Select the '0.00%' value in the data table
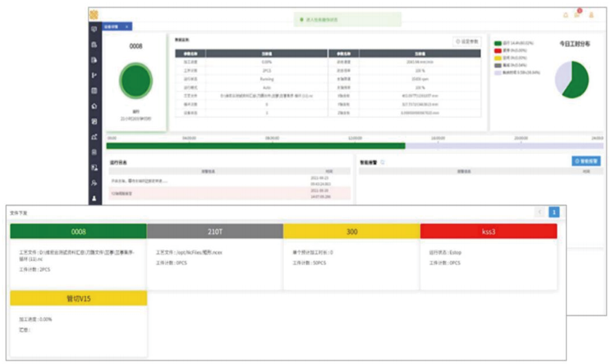Screen dimensions: 611x364 (x=267, y=62)
